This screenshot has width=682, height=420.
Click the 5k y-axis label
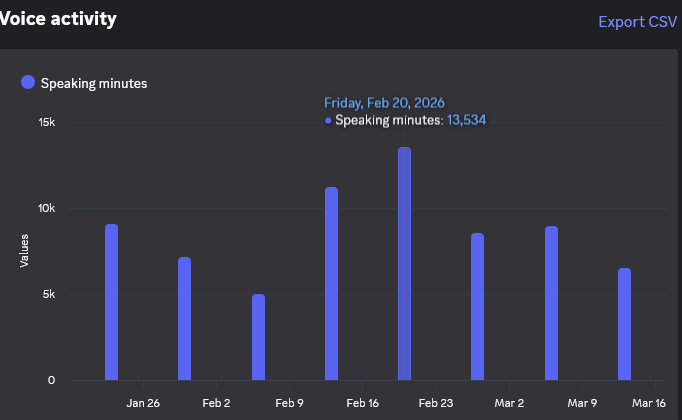click(50, 294)
